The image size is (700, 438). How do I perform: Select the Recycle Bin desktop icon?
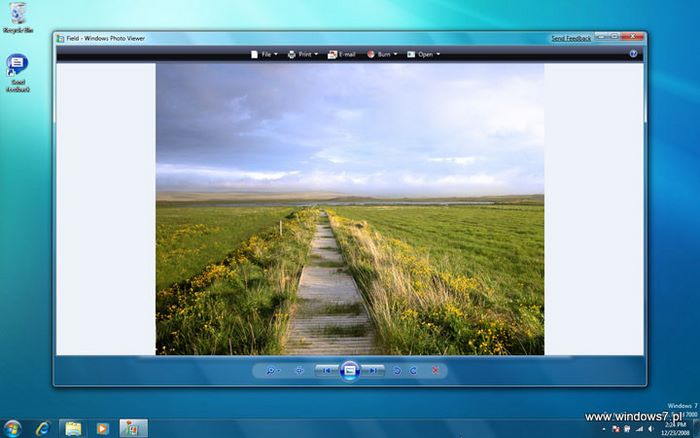[18, 18]
